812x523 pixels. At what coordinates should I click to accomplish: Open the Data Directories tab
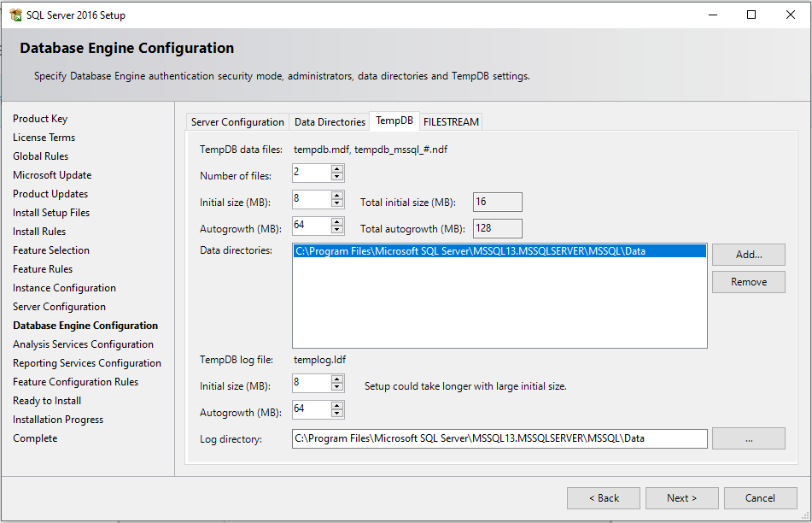click(x=330, y=122)
